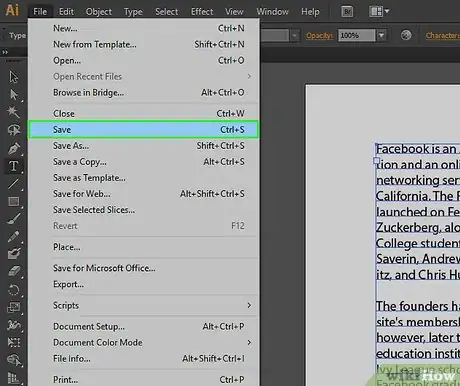Choose Close in the File menu
Image resolution: width=460 pixels, height=386 pixels.
tap(144, 113)
